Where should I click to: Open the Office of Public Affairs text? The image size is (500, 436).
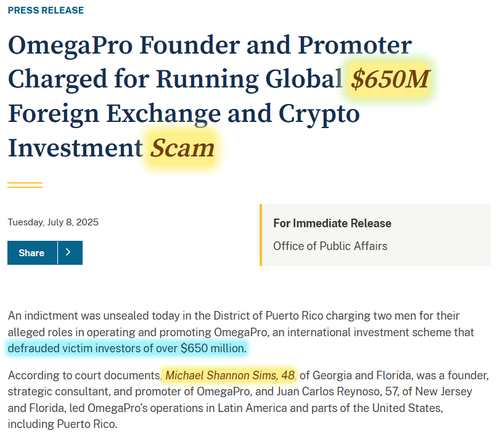tap(330, 246)
